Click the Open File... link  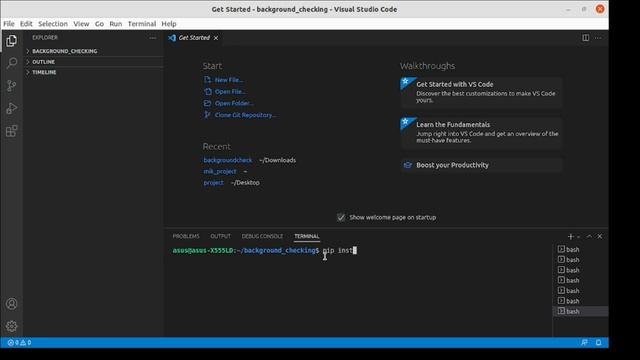click(230, 92)
